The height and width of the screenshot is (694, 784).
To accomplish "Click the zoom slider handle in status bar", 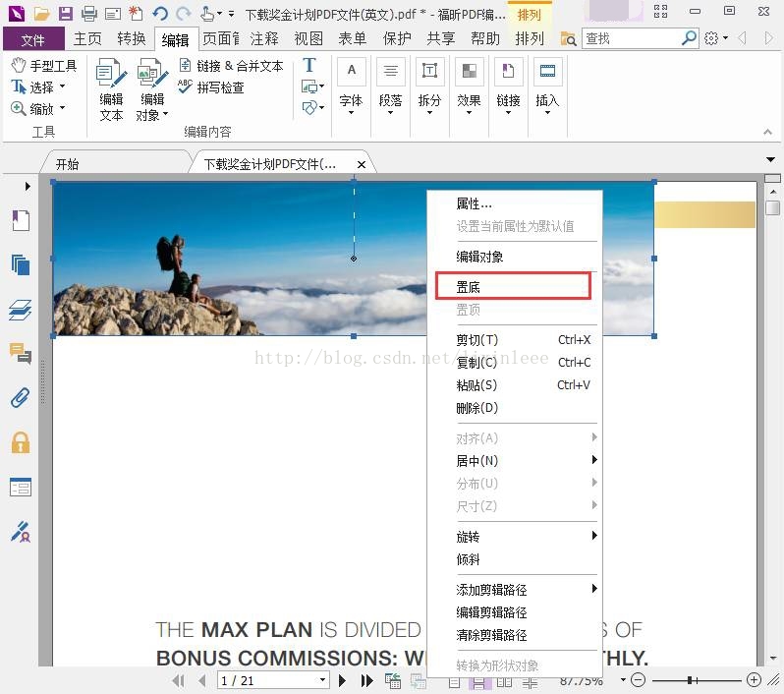I will point(691,680).
